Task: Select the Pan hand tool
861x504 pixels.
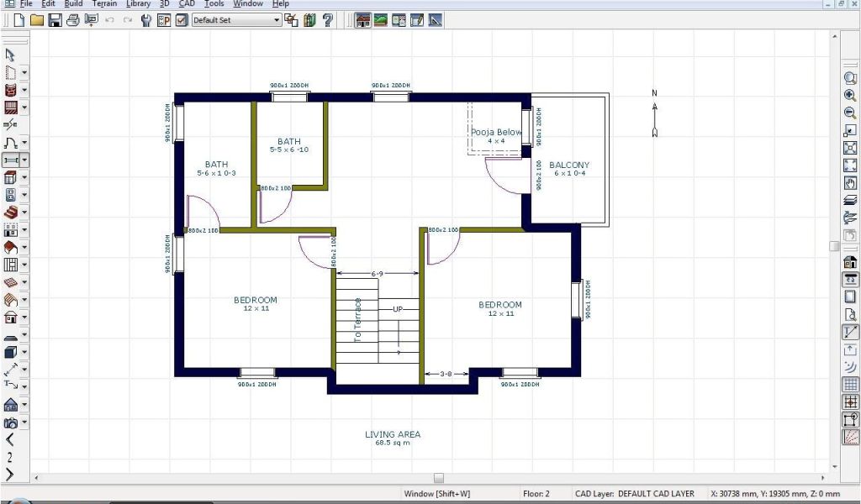Action: pyautogui.click(x=850, y=183)
